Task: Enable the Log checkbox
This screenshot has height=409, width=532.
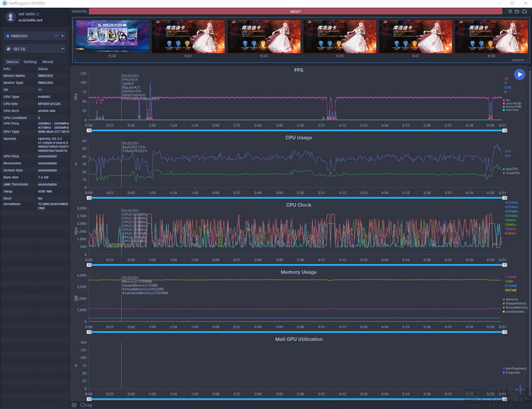Action: (82, 405)
